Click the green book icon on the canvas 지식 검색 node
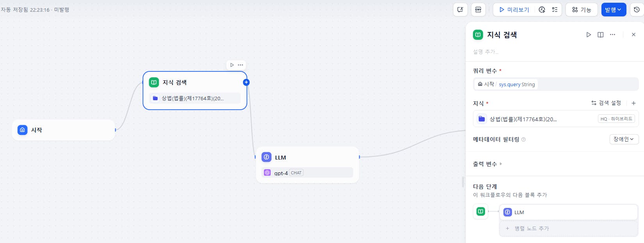 click(x=154, y=82)
